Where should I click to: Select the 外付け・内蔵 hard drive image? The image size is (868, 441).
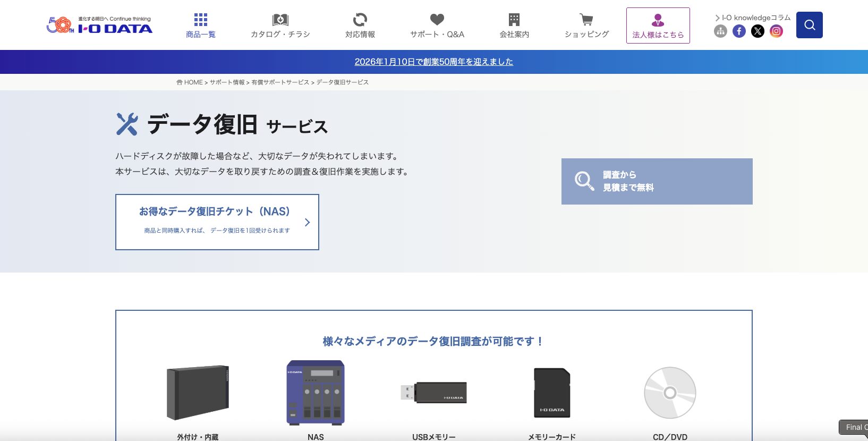coord(198,393)
